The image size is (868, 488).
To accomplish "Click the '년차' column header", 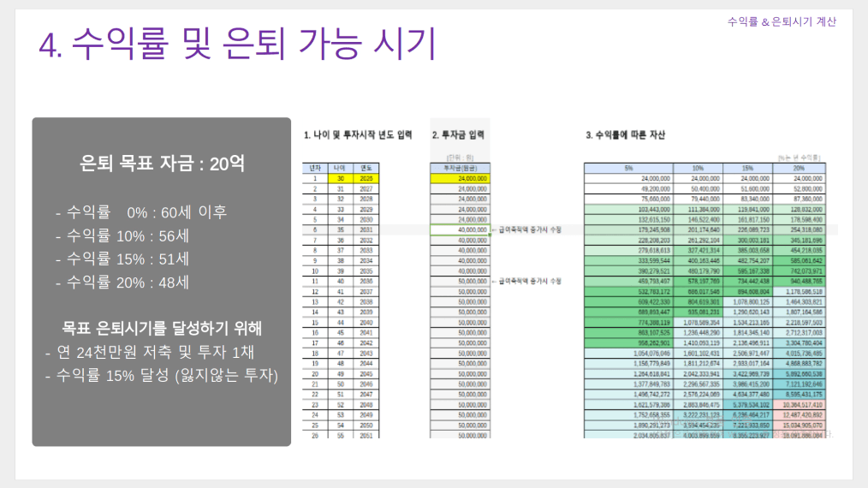I will coord(315,168).
